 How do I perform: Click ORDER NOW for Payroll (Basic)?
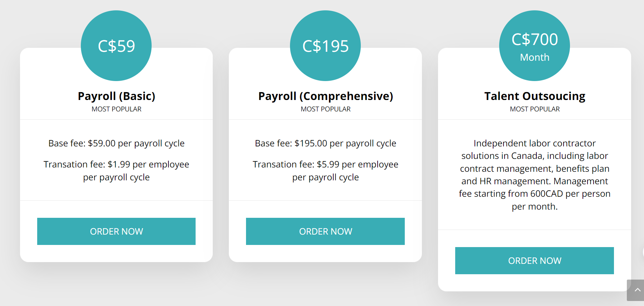coord(116,231)
